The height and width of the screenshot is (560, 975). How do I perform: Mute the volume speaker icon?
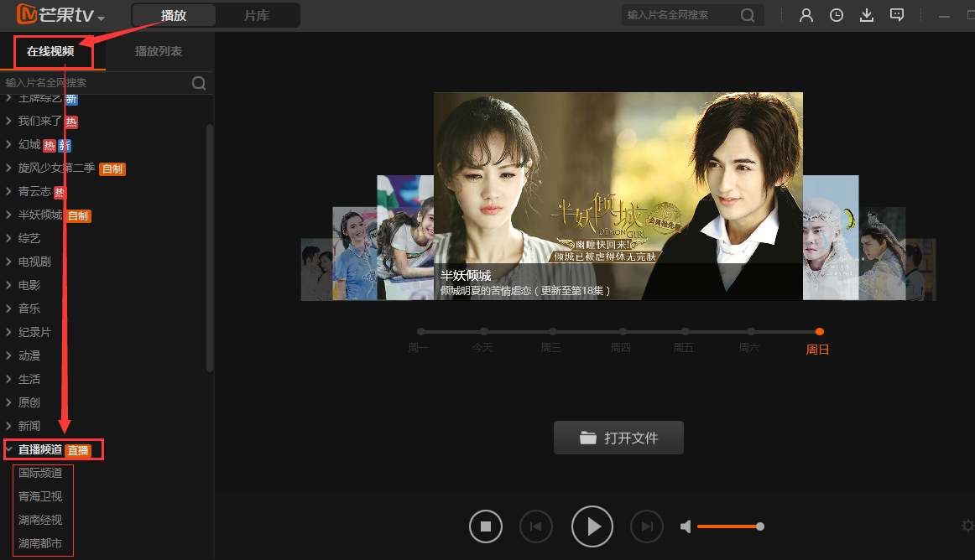(x=685, y=526)
